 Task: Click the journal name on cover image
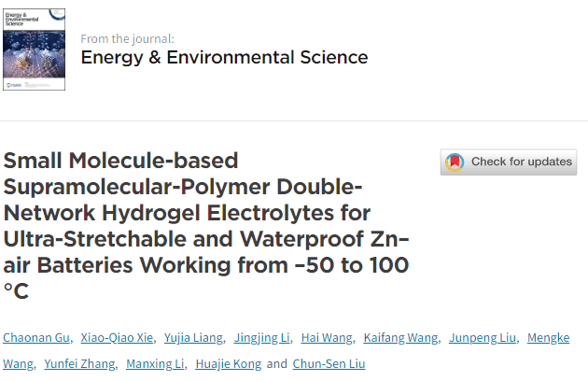coord(23,21)
